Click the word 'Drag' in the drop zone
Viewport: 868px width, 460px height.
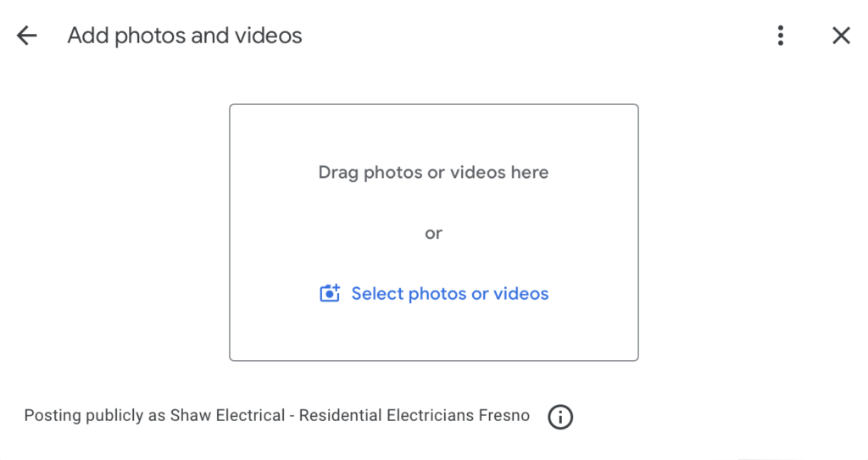coord(338,173)
